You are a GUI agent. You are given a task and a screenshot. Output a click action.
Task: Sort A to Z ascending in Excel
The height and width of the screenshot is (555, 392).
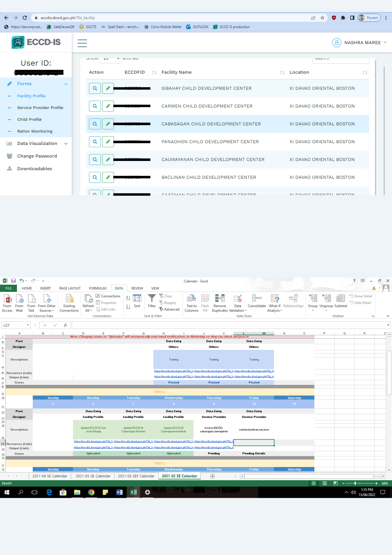(x=128, y=298)
